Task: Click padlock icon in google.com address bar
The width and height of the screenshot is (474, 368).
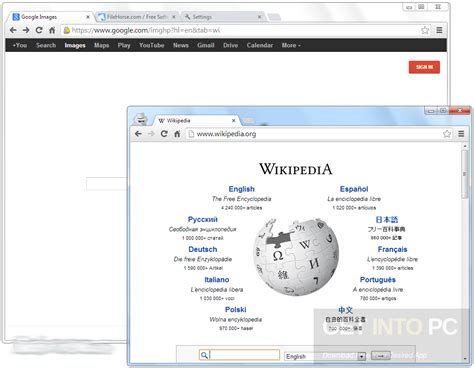Action: click(67, 30)
